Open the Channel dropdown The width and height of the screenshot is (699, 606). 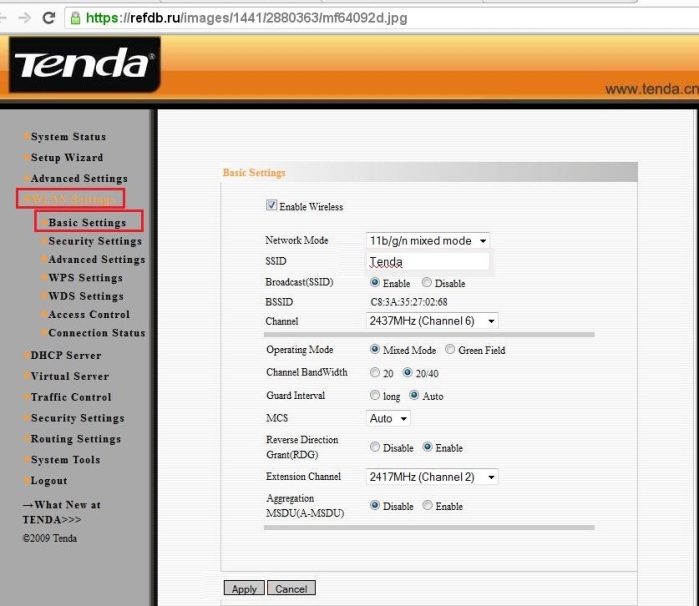(x=432, y=321)
